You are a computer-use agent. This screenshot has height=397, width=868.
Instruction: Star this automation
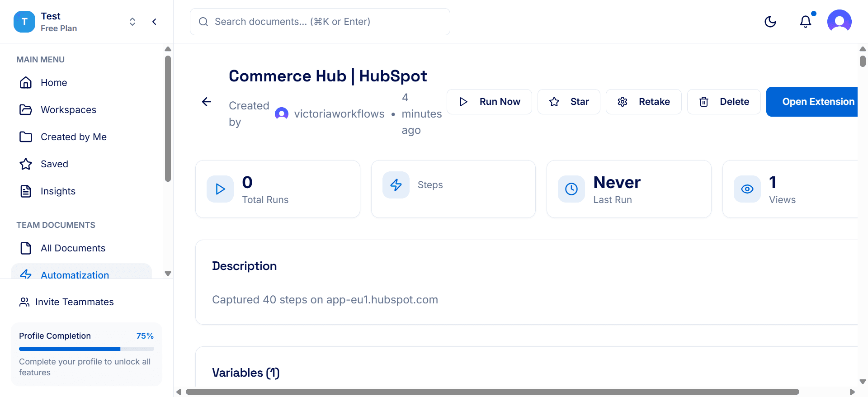pos(569,102)
